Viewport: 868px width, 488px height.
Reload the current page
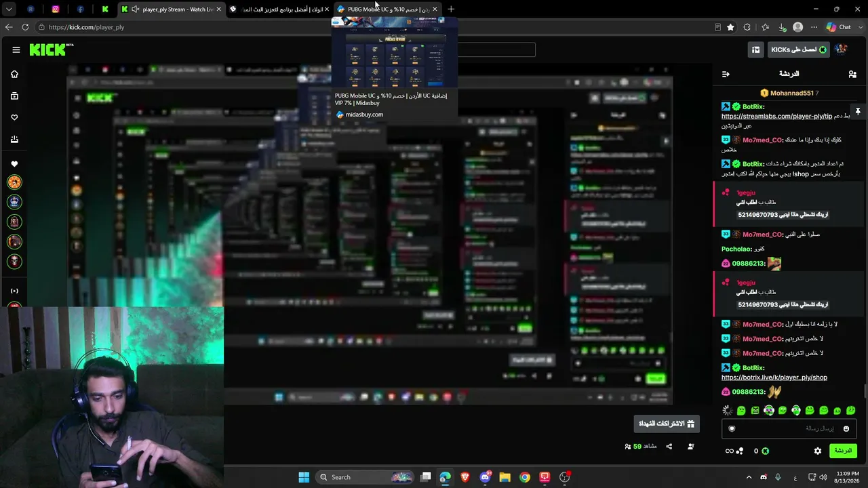(25, 27)
